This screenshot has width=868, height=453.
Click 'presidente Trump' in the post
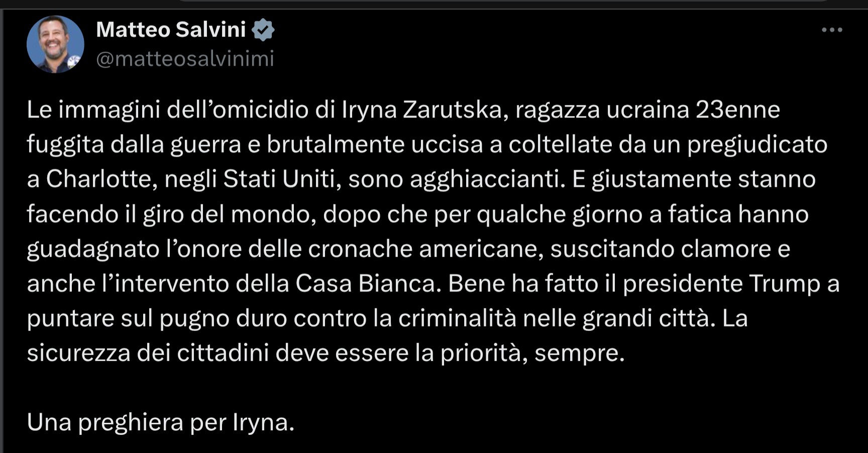tap(721, 284)
